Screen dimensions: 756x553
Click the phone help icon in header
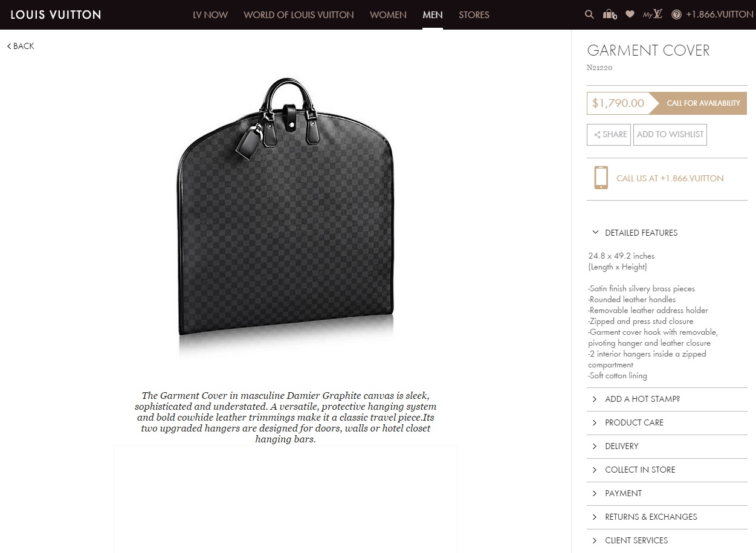[x=676, y=15]
